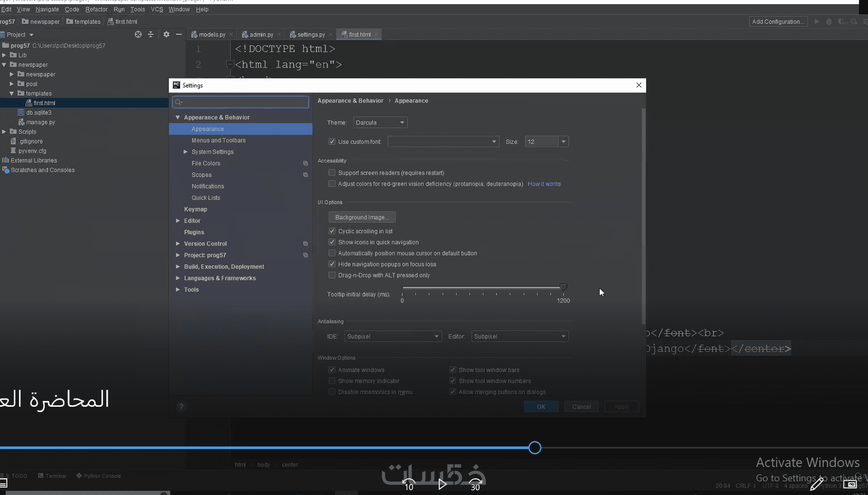Open the custom font name dropdown
868x495 pixels.
click(x=443, y=142)
